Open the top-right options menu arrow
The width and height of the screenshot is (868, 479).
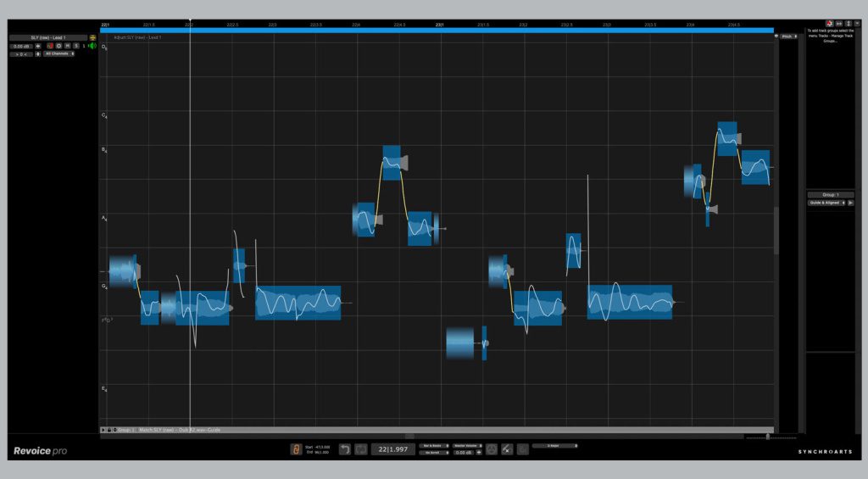point(857,23)
